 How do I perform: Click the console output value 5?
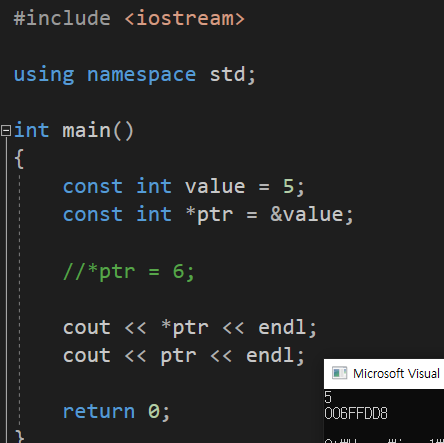click(328, 398)
